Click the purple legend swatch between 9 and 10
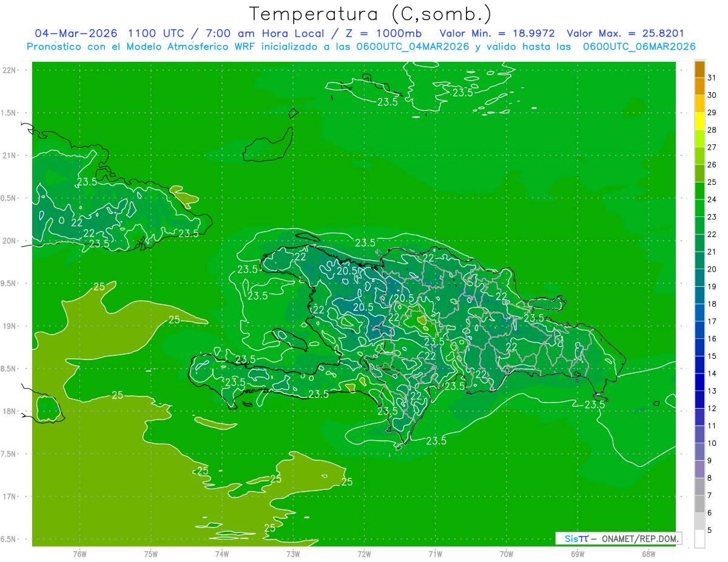Viewport: 728px width, 562px height. 699,452
